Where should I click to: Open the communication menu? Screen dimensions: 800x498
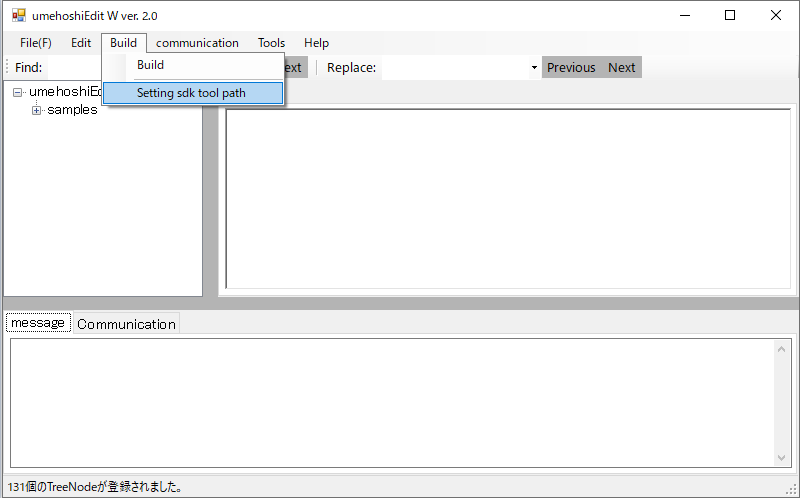point(197,43)
